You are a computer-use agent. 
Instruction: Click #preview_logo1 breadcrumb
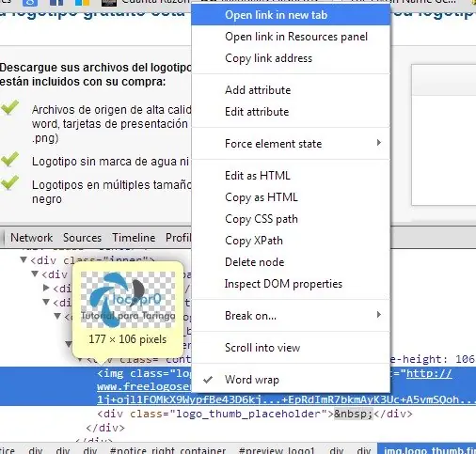[277, 450]
